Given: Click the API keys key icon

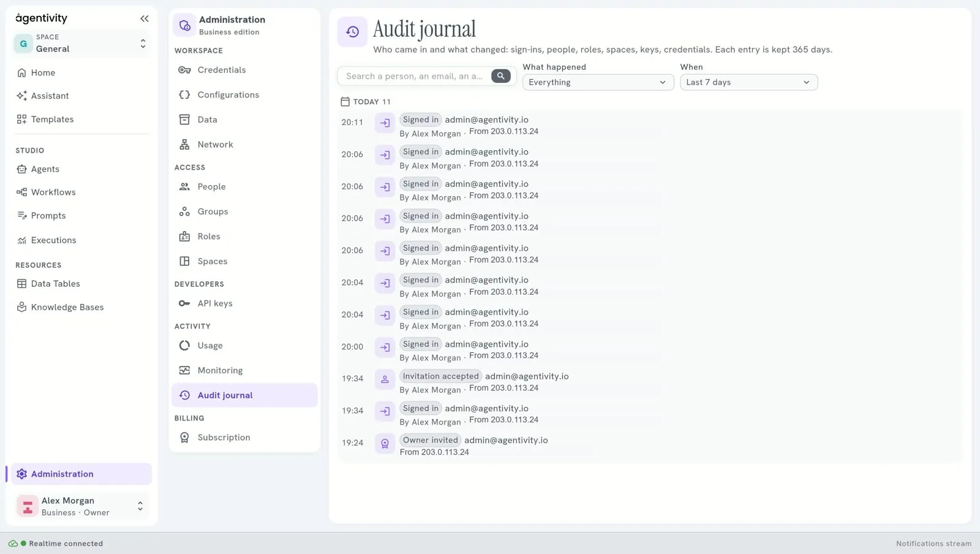Looking at the screenshot, I should click(184, 303).
